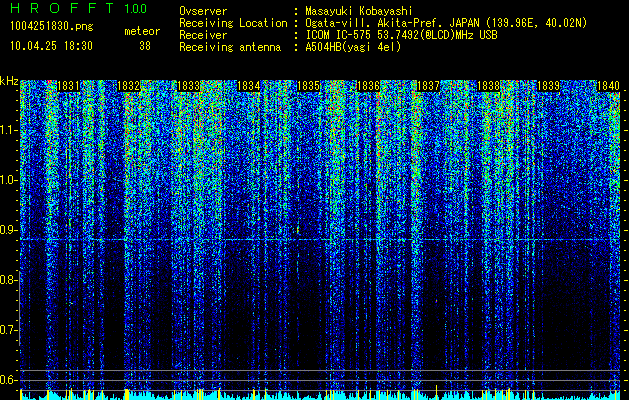Screen dimensions: 629x400
Task: Click the 1.0 kHz axis label
Action: pyautogui.click(x=8, y=181)
